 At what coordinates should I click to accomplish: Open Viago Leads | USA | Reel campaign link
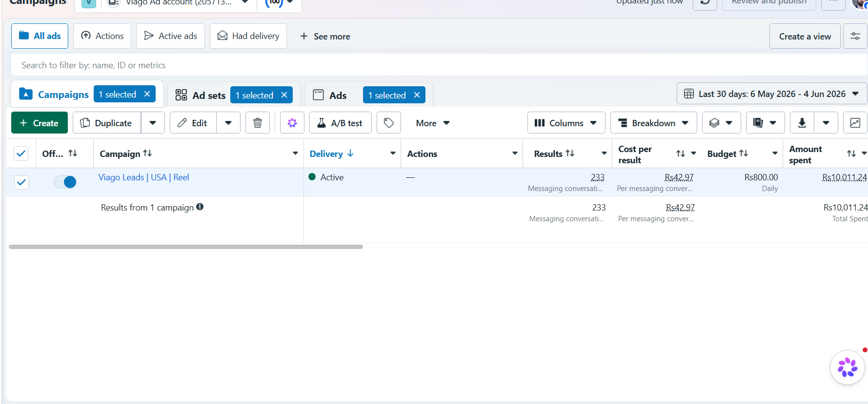coord(144,177)
